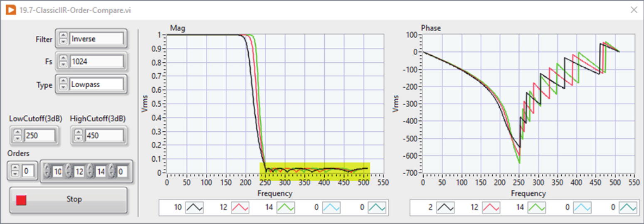Click the black plot icon labeled 2 in Phase legend

click(445, 207)
